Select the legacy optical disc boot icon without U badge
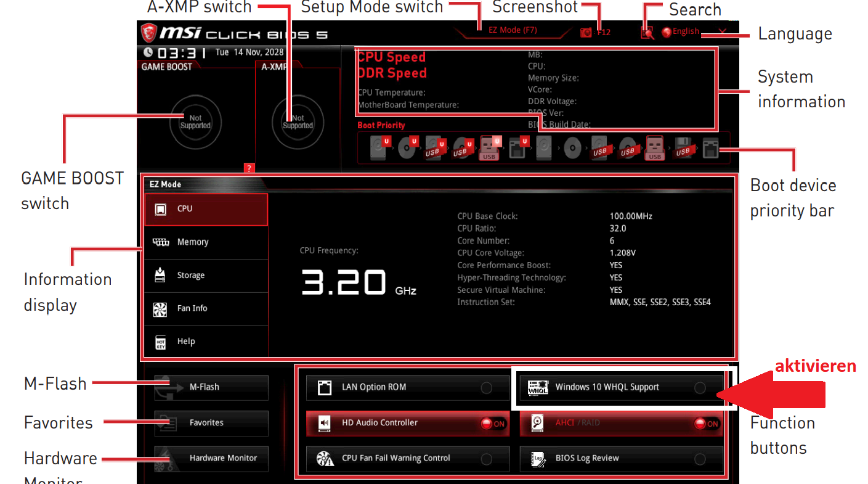The image size is (868, 484). [x=573, y=148]
